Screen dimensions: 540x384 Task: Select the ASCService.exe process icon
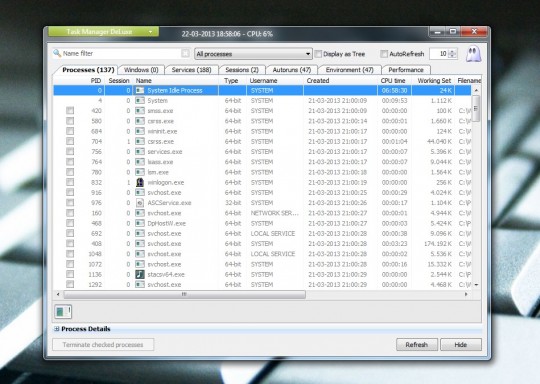click(140, 203)
